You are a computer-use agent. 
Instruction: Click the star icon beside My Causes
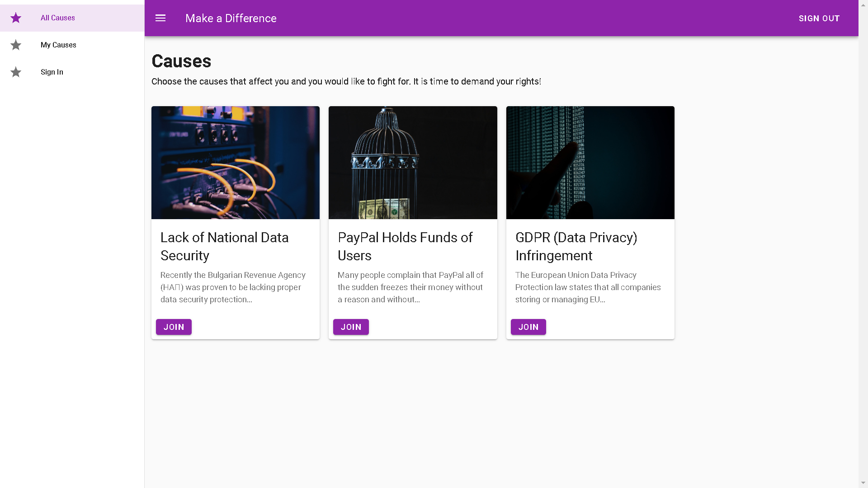tap(16, 45)
